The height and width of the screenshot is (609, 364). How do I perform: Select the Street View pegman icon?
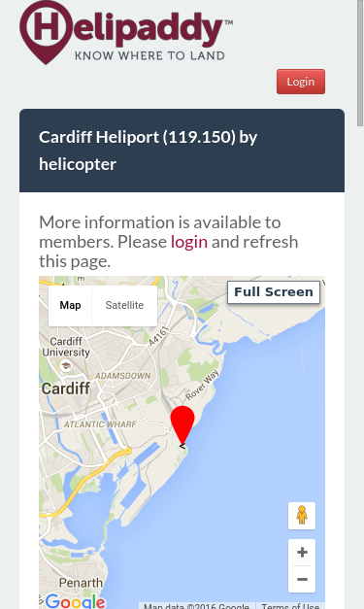click(x=302, y=516)
